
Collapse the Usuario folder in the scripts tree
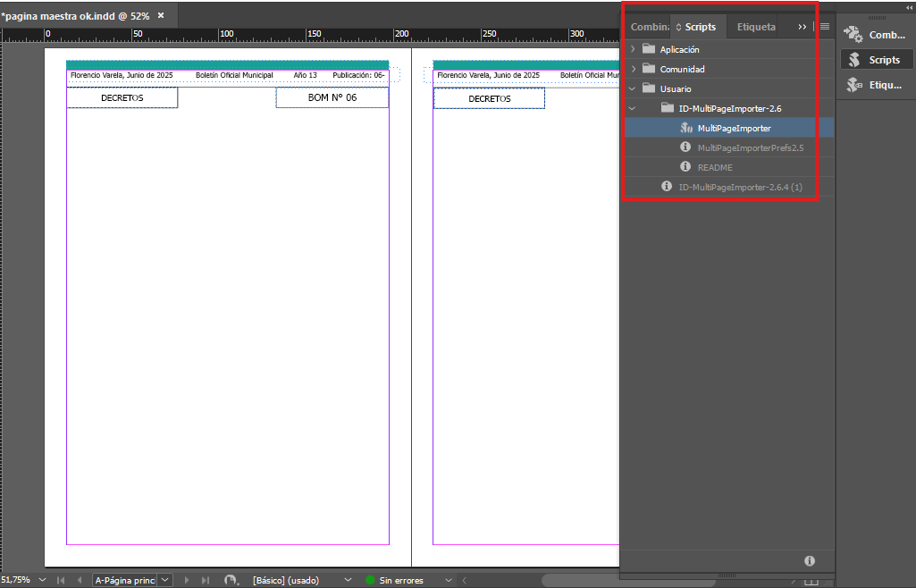pyautogui.click(x=632, y=88)
